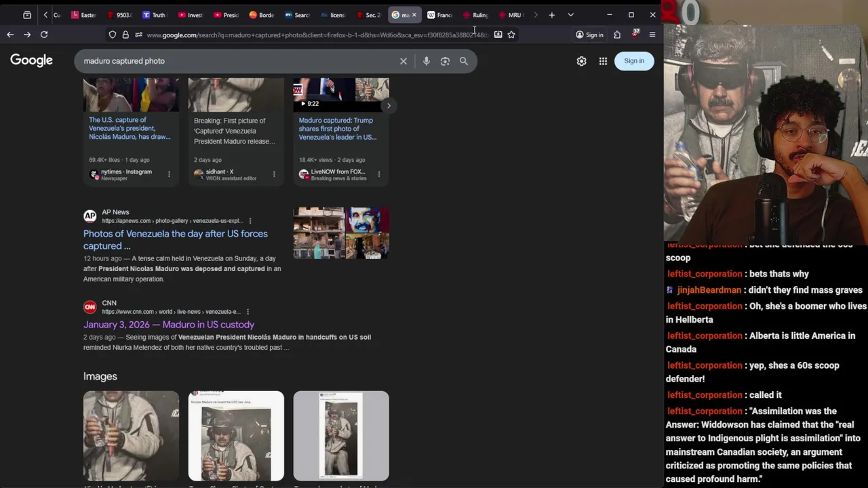This screenshot has width=868, height=488.
Task: Switch to the Franc Wikipedia tab
Action: pos(439,15)
